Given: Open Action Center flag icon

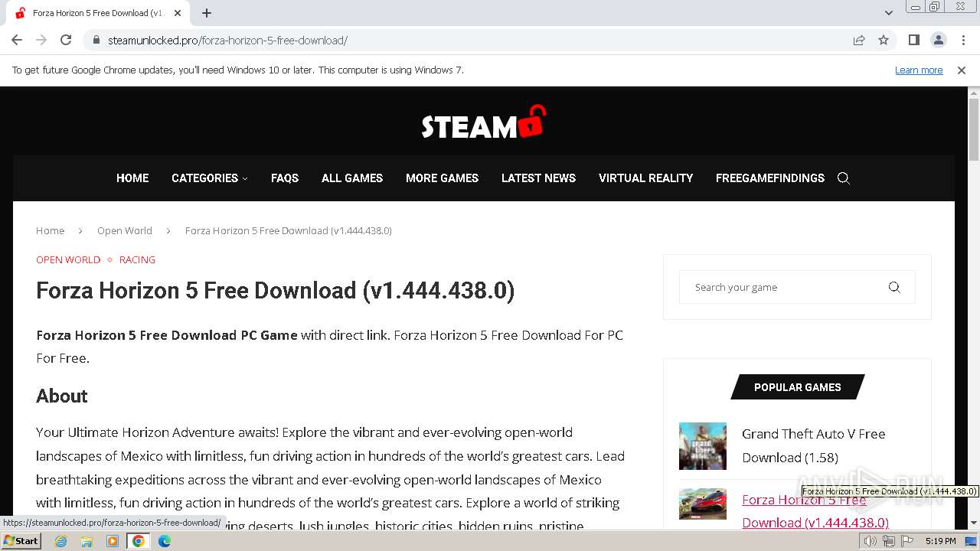Looking at the screenshot, I should click(907, 541).
